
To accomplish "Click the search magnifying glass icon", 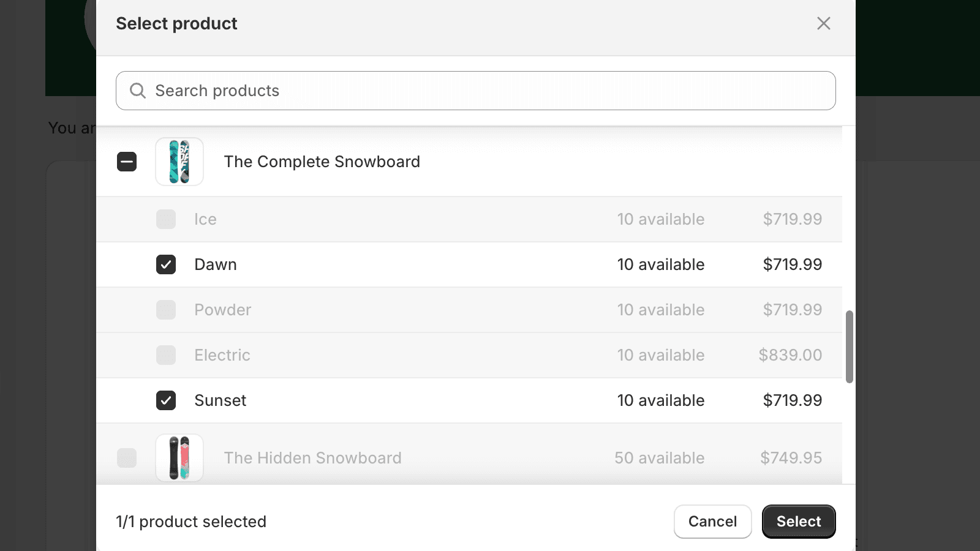I will [x=138, y=90].
